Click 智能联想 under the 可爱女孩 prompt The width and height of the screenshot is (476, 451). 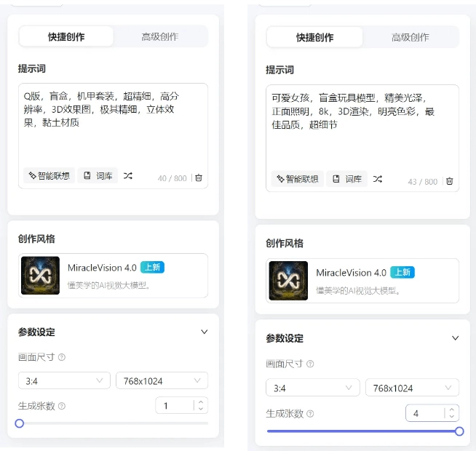click(298, 179)
